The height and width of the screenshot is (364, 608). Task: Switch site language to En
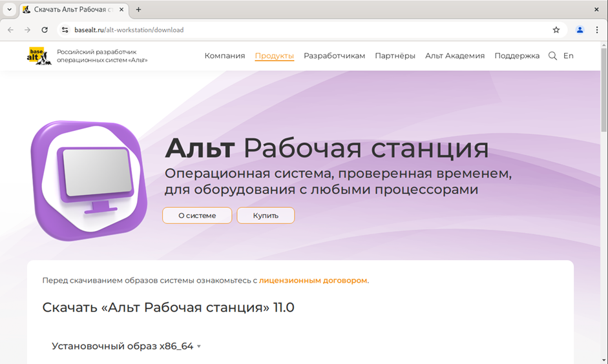pos(568,56)
